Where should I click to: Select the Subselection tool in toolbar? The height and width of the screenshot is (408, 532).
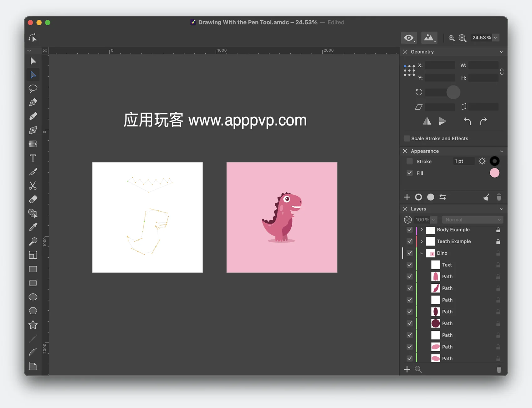pos(33,75)
